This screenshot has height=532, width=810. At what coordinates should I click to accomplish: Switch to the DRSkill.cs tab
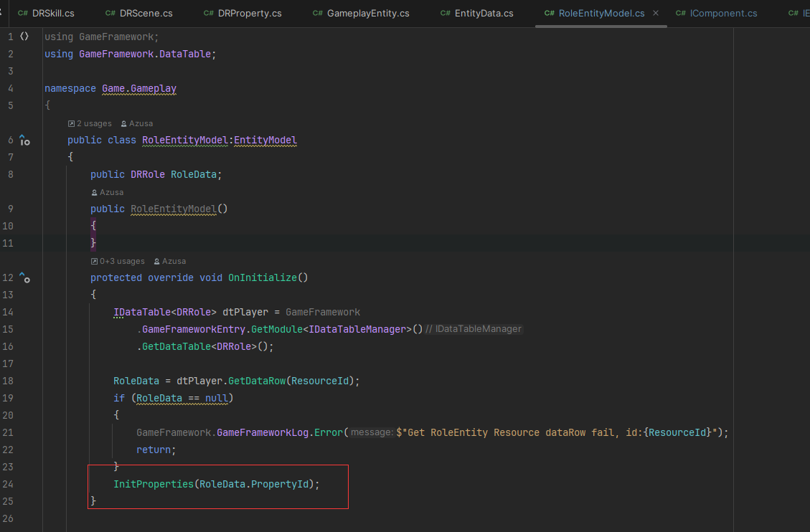[x=46, y=14]
